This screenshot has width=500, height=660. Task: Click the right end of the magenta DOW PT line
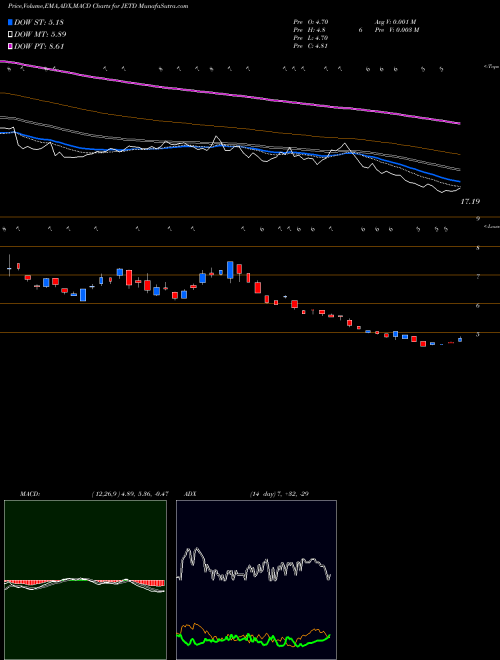point(458,123)
